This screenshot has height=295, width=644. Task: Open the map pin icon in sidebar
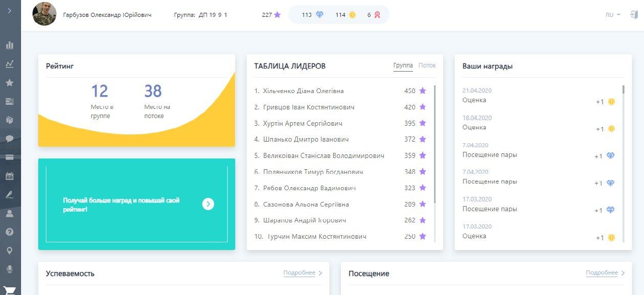[10, 251]
